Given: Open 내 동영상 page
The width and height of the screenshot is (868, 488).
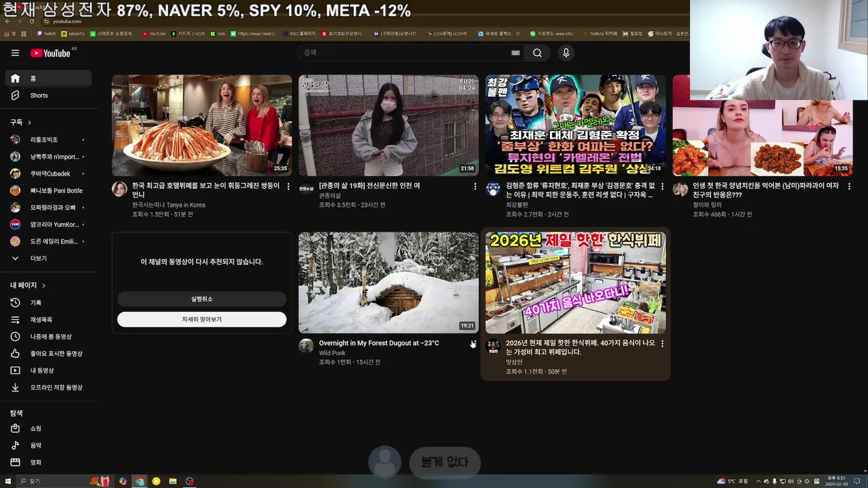Looking at the screenshot, I should click(47, 371).
